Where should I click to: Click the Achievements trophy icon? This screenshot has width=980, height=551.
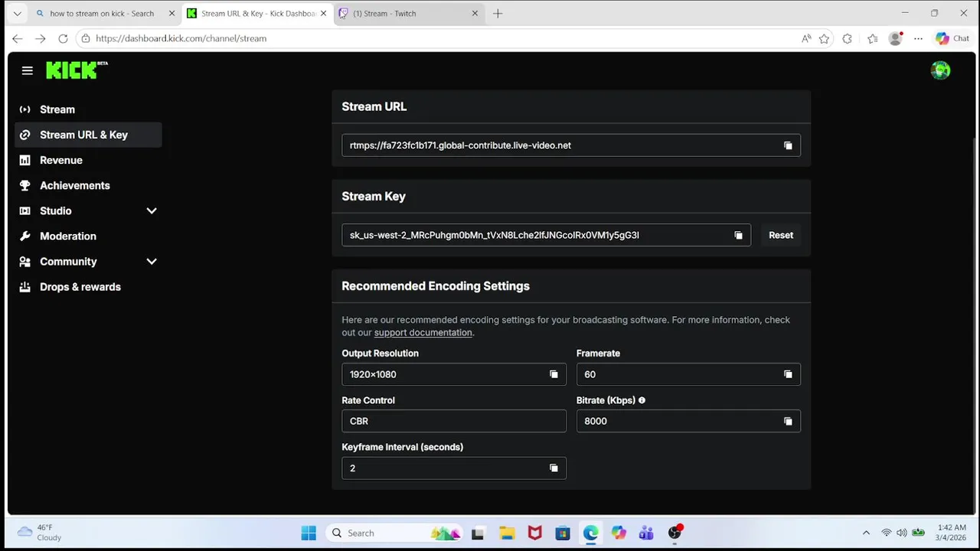24,185
